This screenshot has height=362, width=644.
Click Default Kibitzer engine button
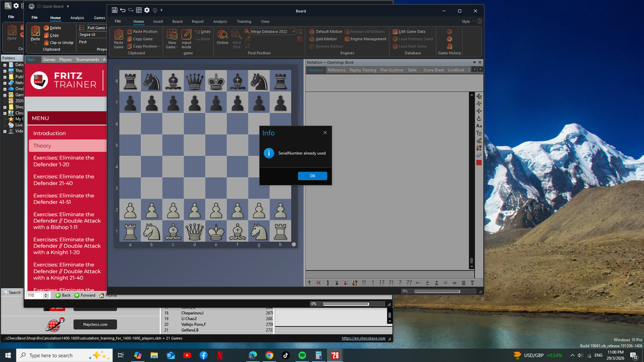pos(326,31)
